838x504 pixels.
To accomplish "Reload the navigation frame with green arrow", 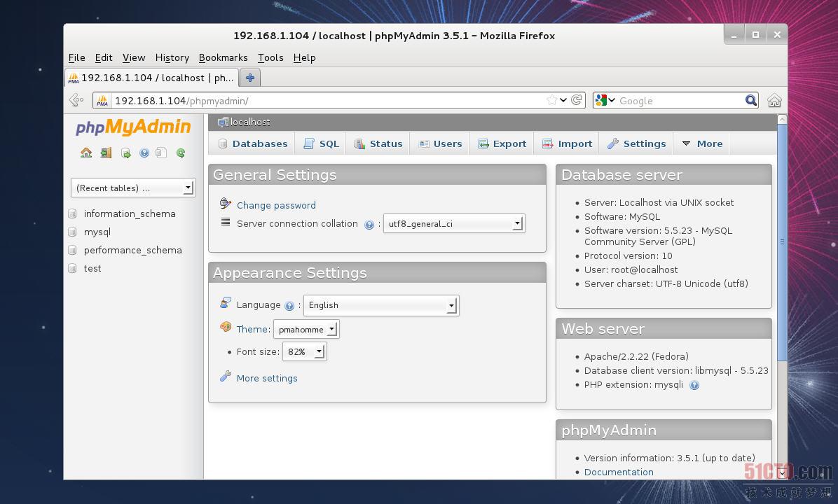I will click(181, 153).
